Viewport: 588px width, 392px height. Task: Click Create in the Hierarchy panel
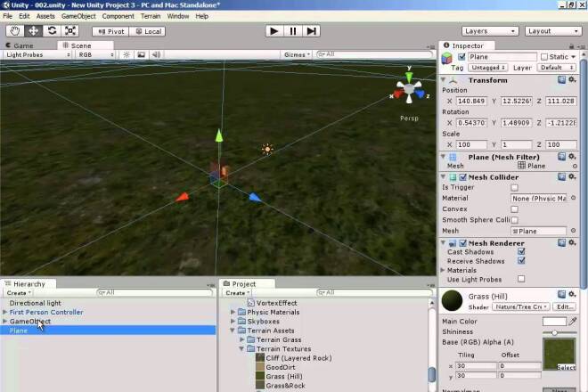tap(18, 293)
